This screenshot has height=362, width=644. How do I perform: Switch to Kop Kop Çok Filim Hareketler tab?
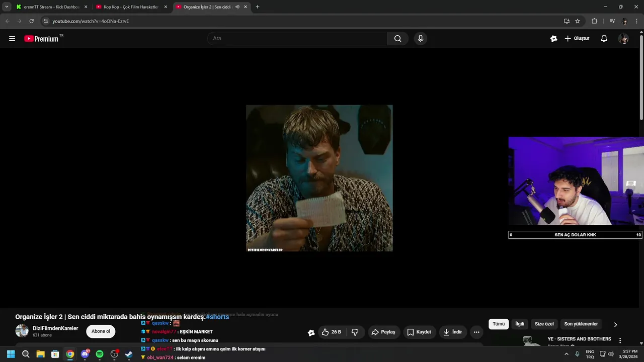[x=131, y=7]
